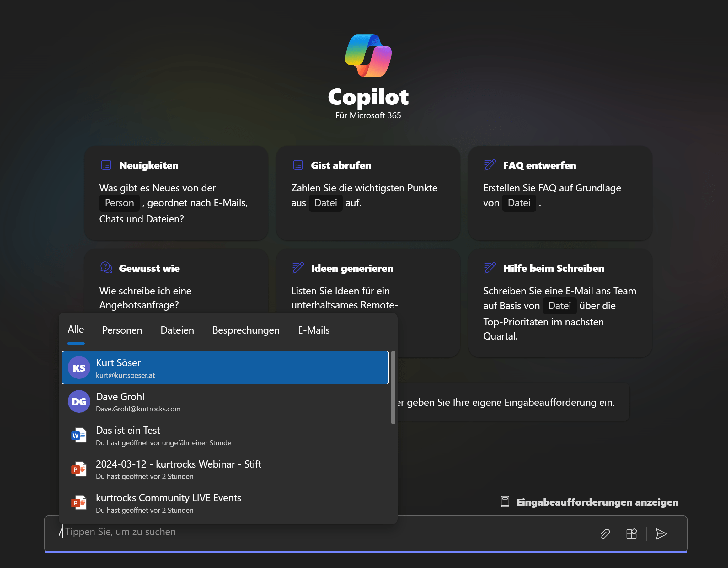The image size is (728, 568).
Task: Show the E-Mails tab
Action: (x=314, y=330)
